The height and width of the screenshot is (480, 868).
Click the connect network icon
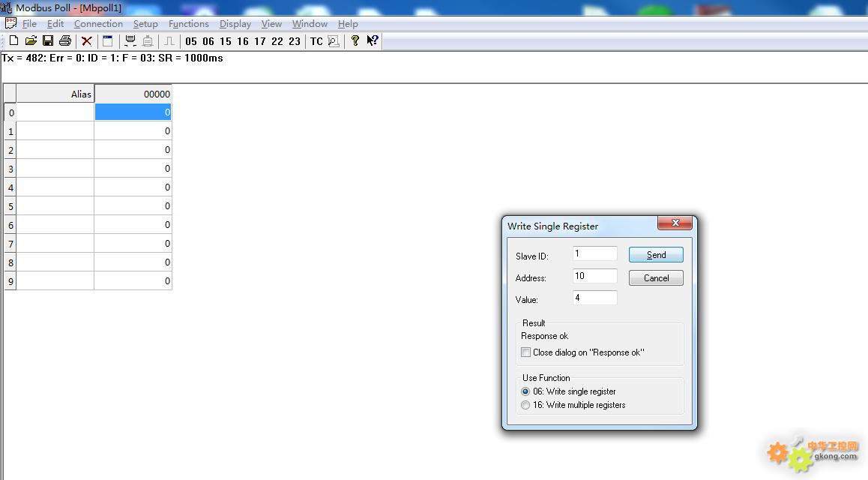tap(130, 41)
